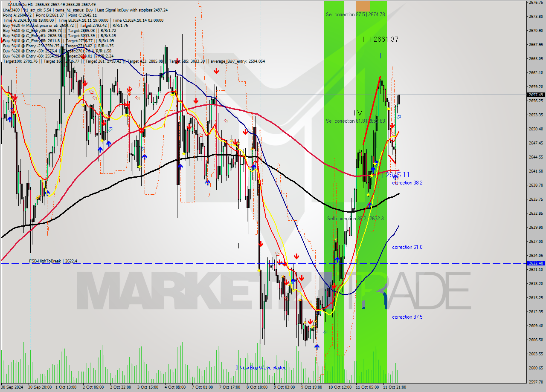Image resolution: width=546 pixels, height=392 pixels.
Task: Click the blue 'correction 38.2' label
Action: point(407,183)
